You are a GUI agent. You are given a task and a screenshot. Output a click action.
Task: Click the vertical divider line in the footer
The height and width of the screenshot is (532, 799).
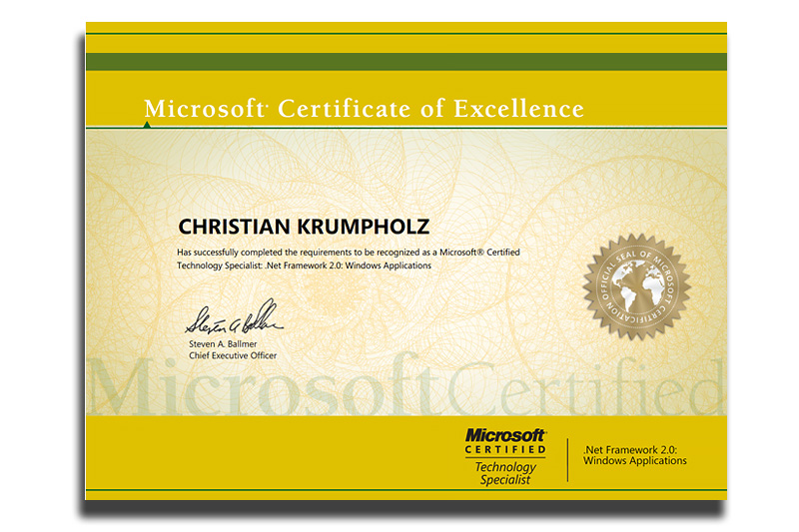[x=567, y=460]
